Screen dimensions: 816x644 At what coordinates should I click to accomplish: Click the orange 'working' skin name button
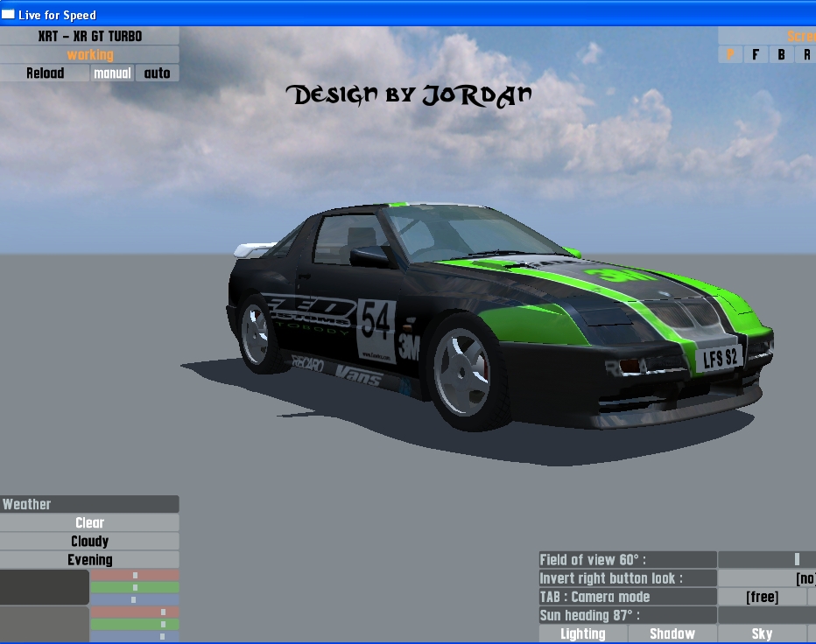coord(89,54)
